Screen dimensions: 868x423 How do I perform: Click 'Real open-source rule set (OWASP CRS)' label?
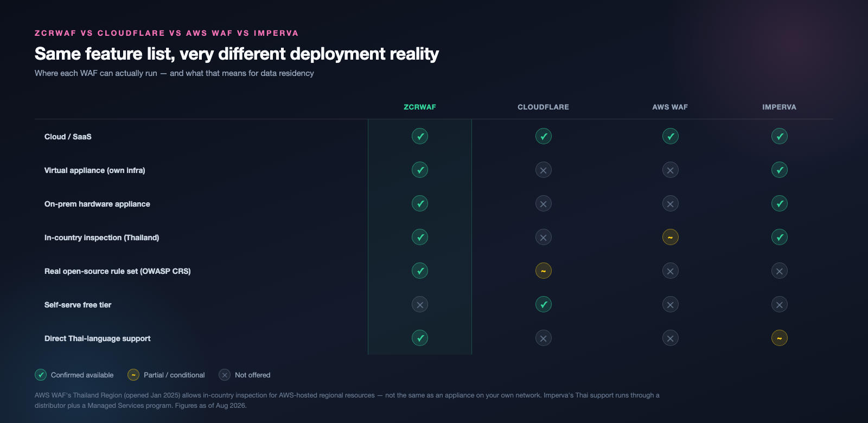pos(118,271)
